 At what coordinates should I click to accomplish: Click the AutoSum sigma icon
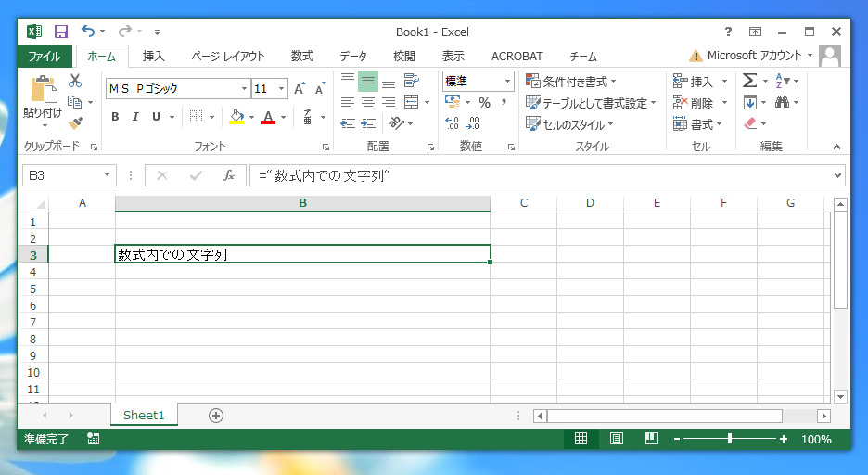(749, 82)
